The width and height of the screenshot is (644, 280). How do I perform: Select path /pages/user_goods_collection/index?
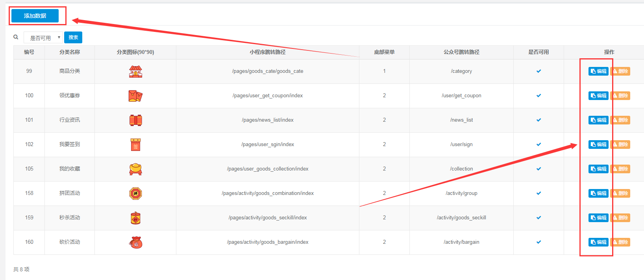coord(268,169)
